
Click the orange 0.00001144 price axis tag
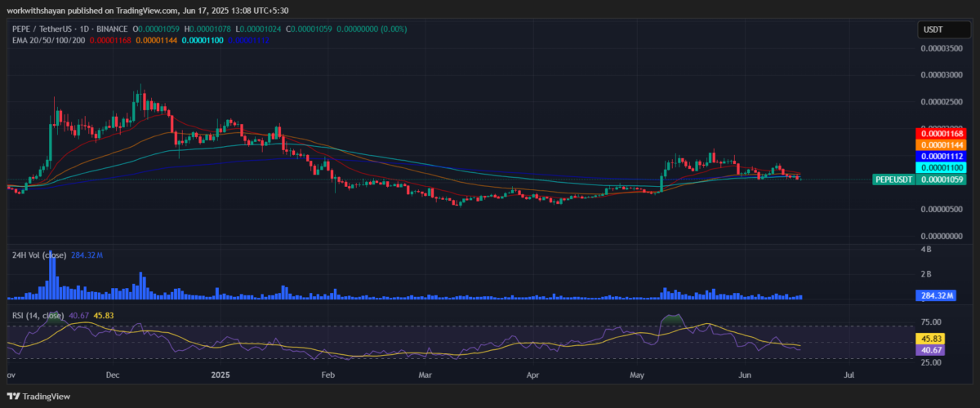pyautogui.click(x=942, y=144)
